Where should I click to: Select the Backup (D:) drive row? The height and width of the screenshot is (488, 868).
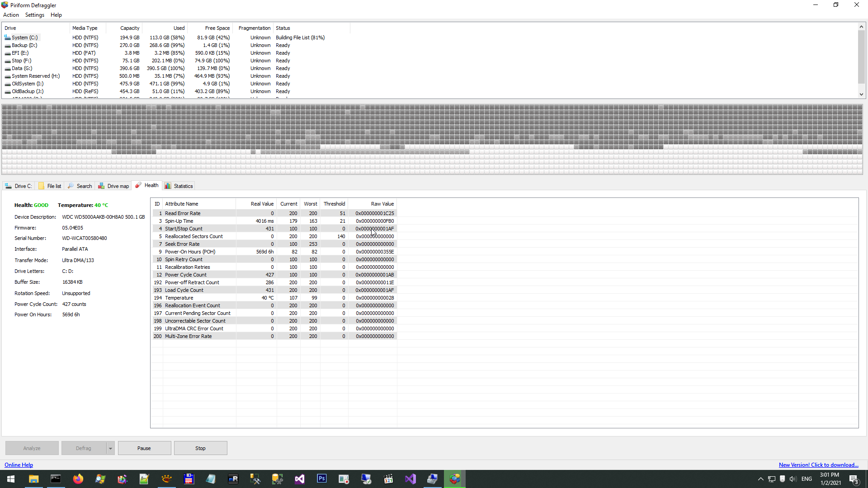[x=24, y=45]
